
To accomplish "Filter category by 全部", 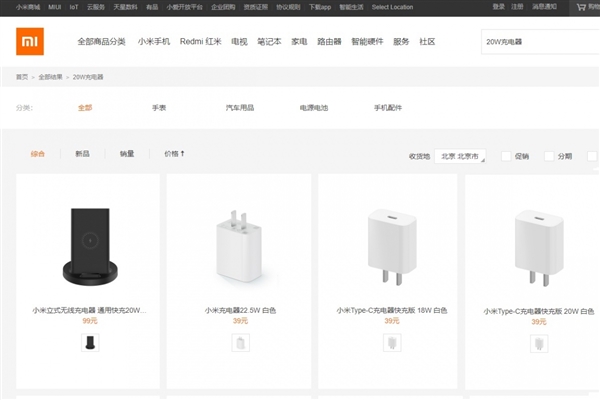I will pos(85,108).
